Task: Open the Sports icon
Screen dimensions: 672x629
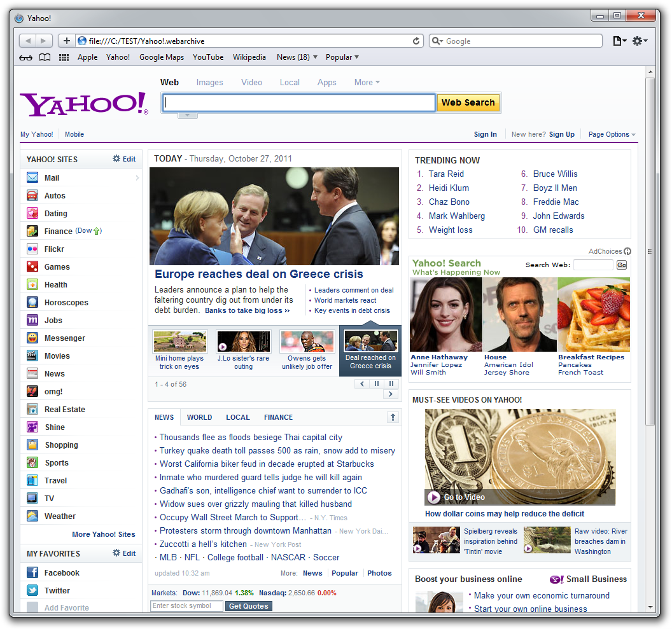Action: click(32, 462)
